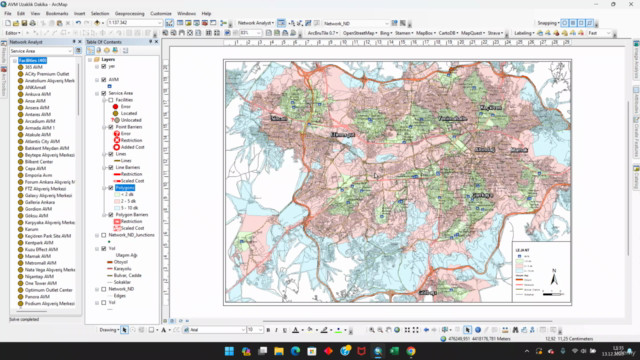The height and width of the screenshot is (360, 640).
Task: Open the Editor menu button
Action: pyautogui.click(x=13, y=33)
